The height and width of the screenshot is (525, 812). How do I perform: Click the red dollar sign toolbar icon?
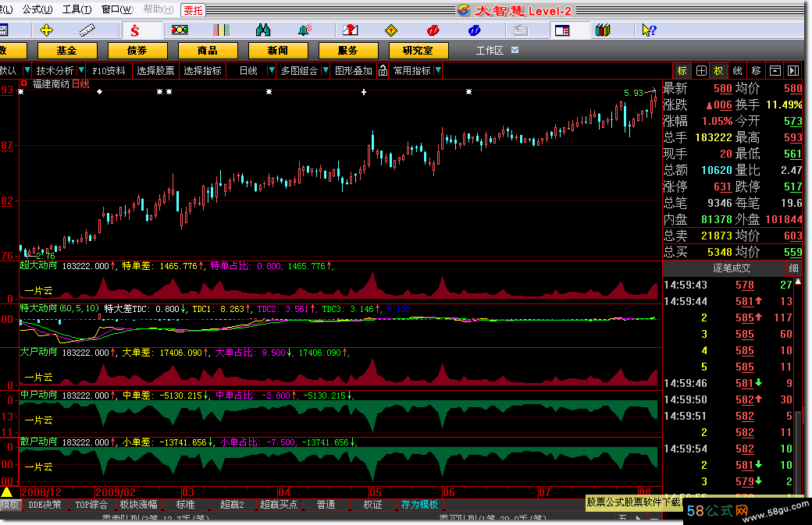click(134, 30)
